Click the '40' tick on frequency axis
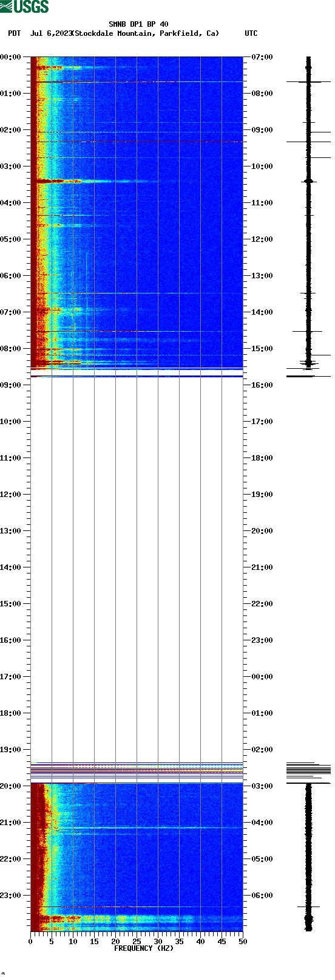Screen dimensions: 335x980 pos(200,942)
